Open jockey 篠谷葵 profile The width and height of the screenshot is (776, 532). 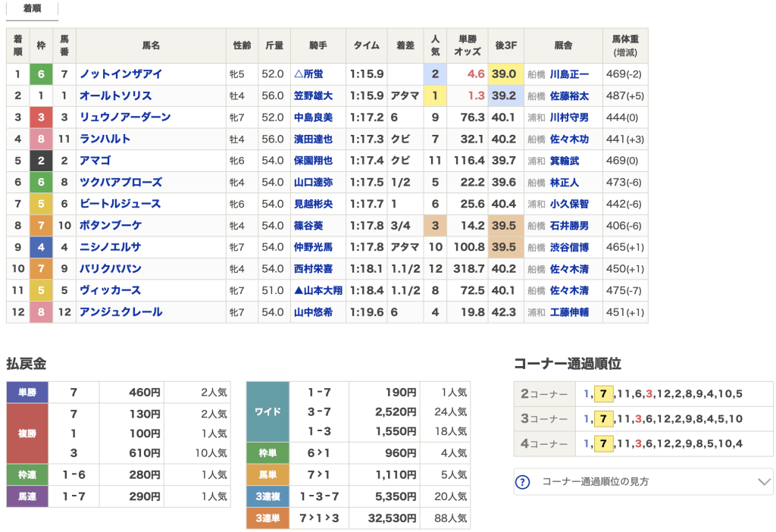tap(308, 226)
